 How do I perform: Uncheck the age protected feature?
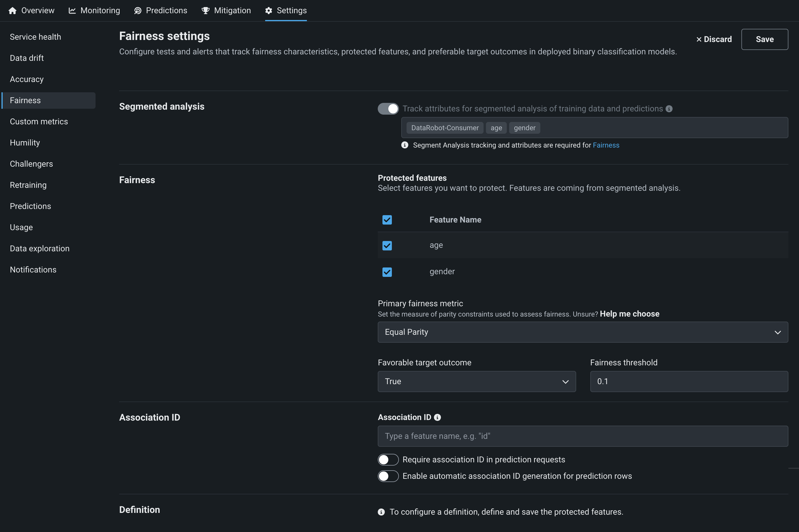(x=387, y=245)
